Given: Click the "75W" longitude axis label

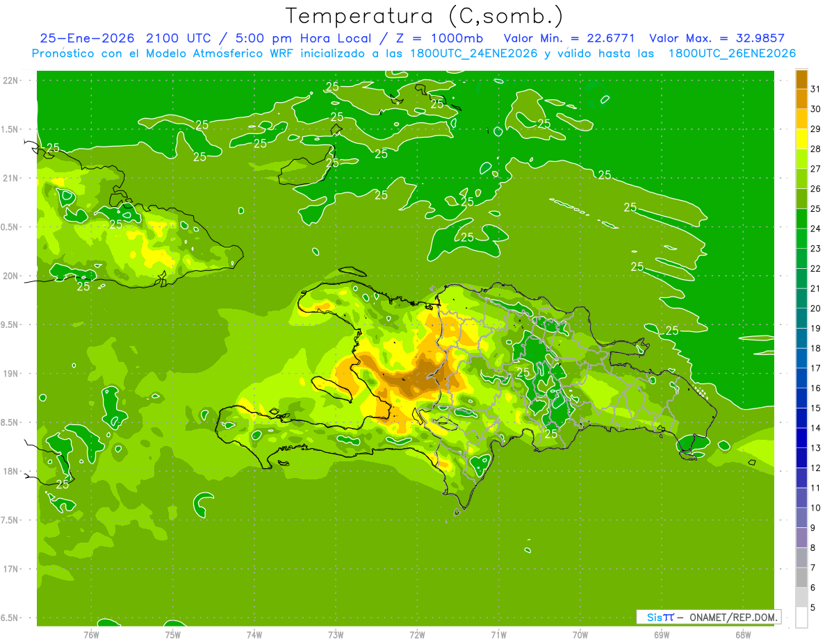Looking at the screenshot, I should point(172,635).
